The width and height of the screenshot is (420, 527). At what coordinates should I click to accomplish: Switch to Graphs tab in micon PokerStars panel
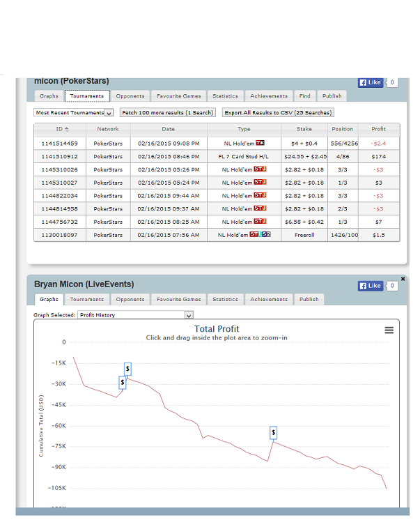click(x=49, y=96)
